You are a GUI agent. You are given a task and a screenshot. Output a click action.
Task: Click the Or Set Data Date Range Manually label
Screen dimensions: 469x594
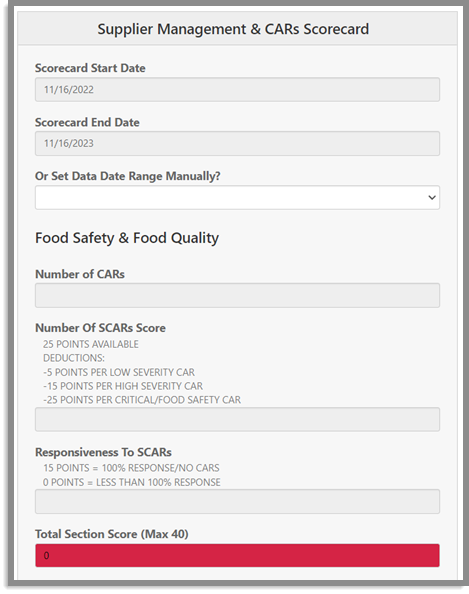[128, 176]
